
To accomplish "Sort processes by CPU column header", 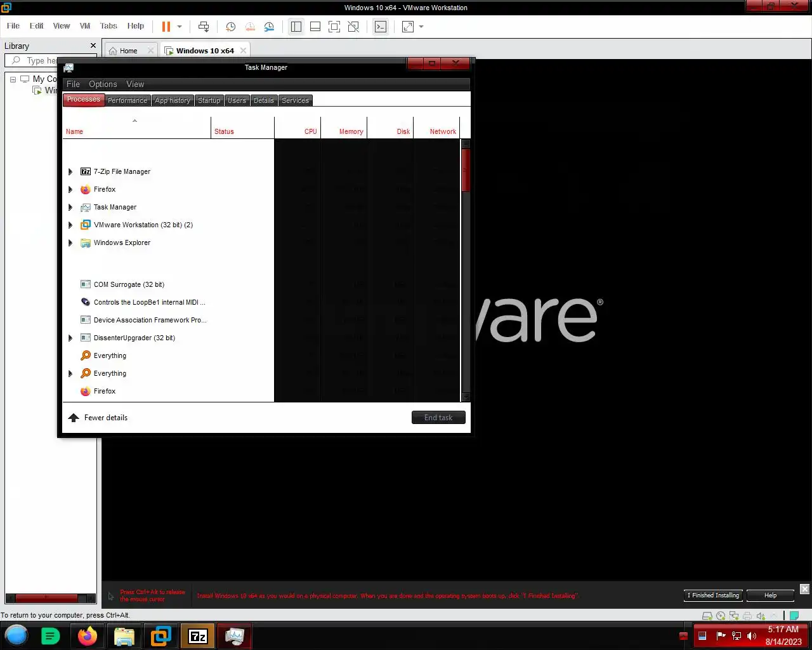I will pos(298,128).
